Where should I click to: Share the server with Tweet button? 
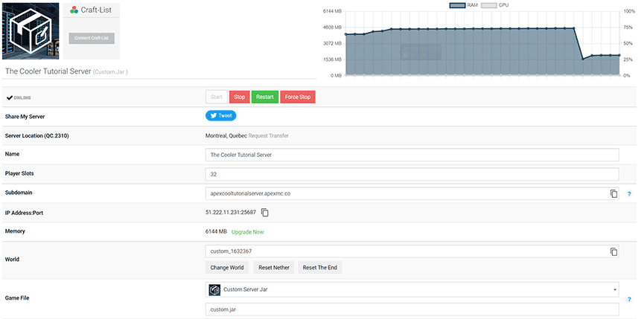click(x=220, y=116)
